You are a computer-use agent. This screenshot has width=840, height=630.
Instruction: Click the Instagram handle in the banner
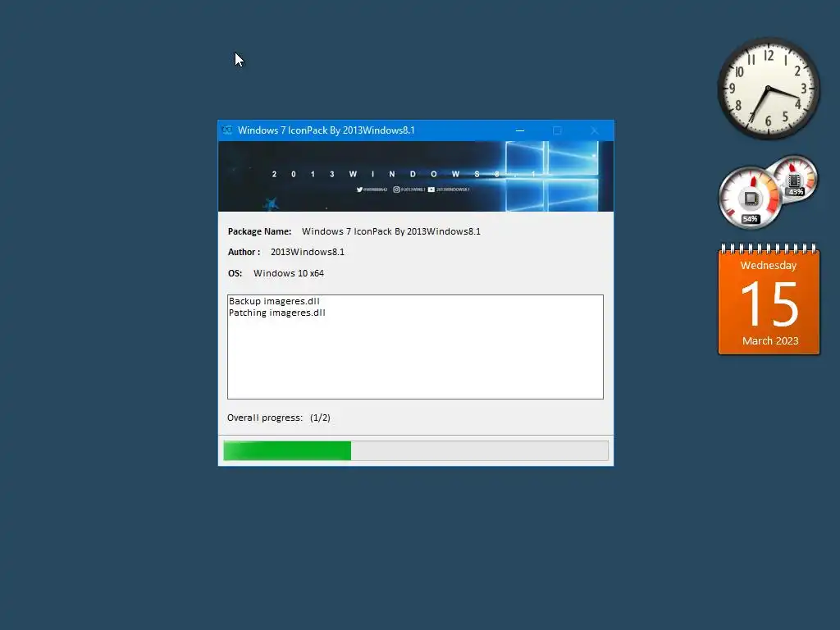409,189
